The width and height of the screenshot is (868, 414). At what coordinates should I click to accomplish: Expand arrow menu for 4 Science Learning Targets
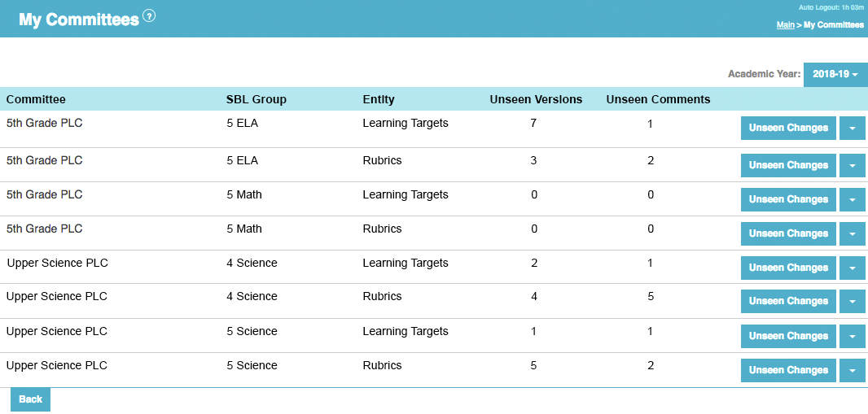click(x=852, y=268)
